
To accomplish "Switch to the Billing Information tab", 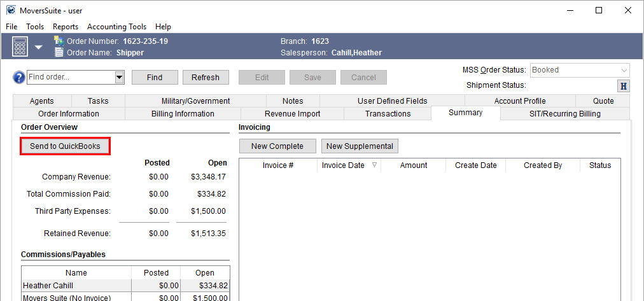I will tap(183, 114).
